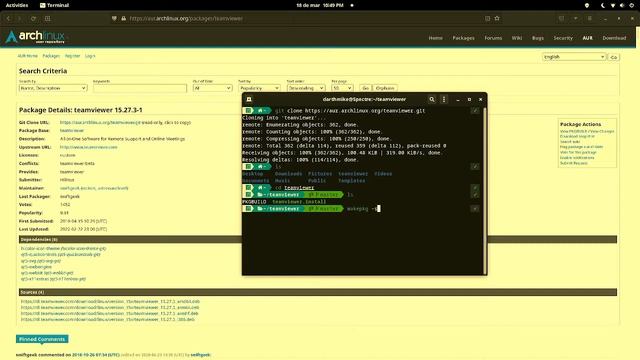Open the Sort order Descending dropdown
Screen dimensions: 640x360
point(306,88)
